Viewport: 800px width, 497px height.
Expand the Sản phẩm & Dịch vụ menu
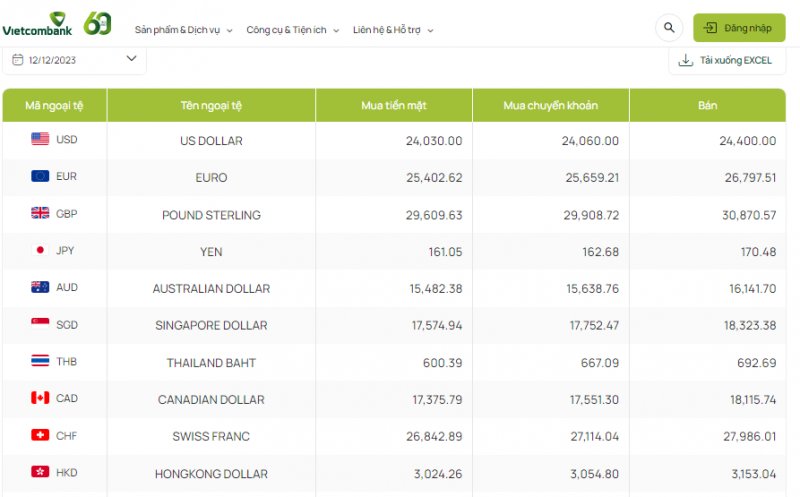[183, 30]
